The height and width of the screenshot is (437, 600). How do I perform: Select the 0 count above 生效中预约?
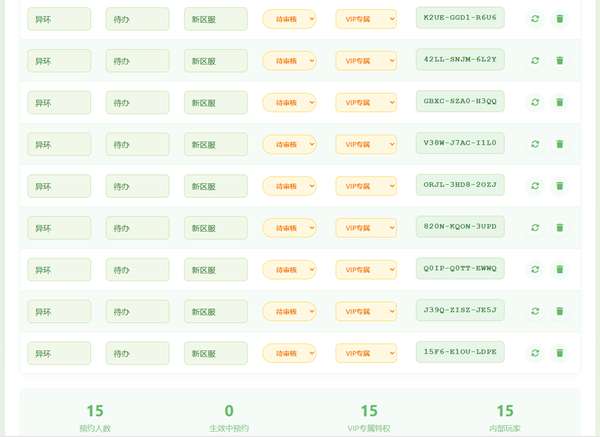pyautogui.click(x=229, y=411)
